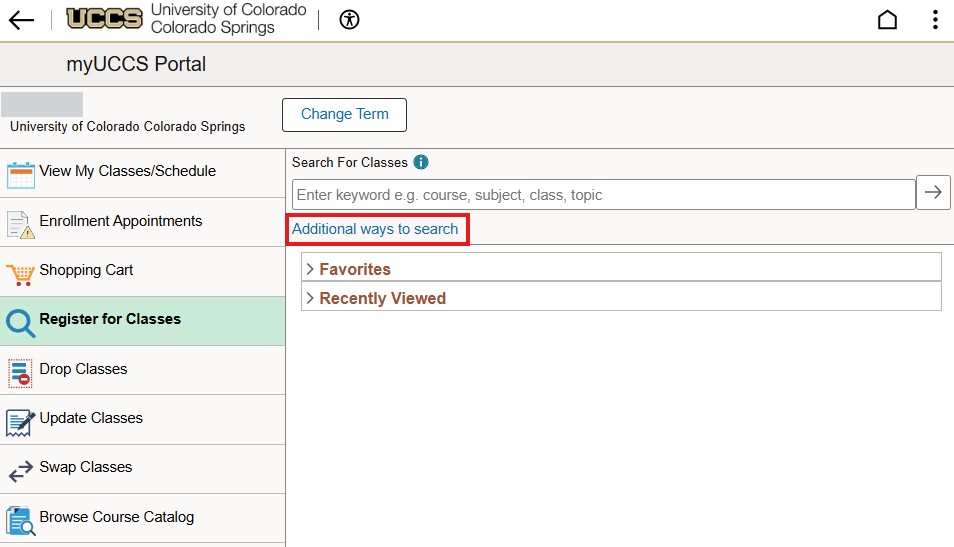Open the accessibility options icon
Viewport: 954px width, 547px height.
(349, 20)
